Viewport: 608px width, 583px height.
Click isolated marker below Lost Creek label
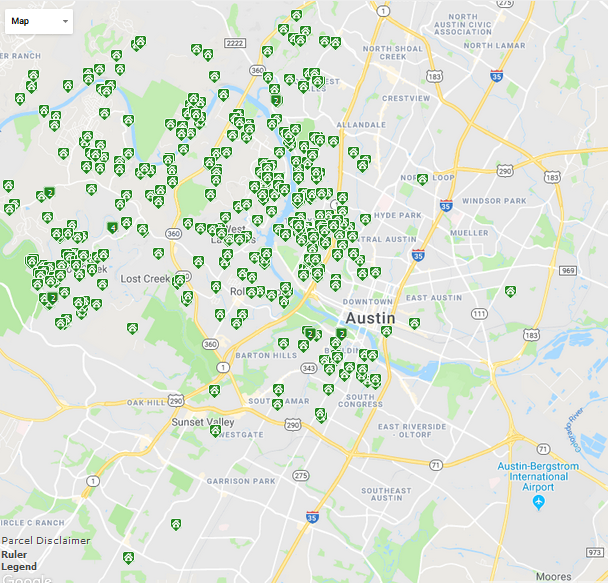pyautogui.click(x=132, y=328)
